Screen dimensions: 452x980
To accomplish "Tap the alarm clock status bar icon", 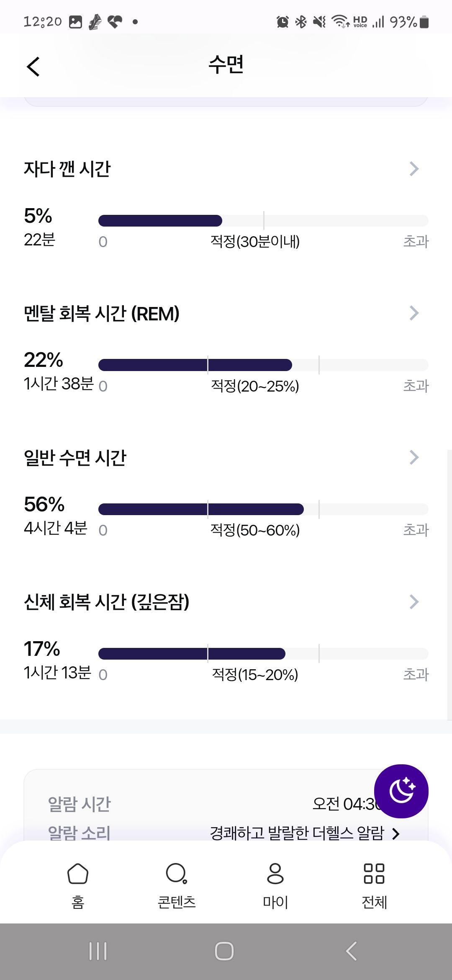I will (x=282, y=22).
